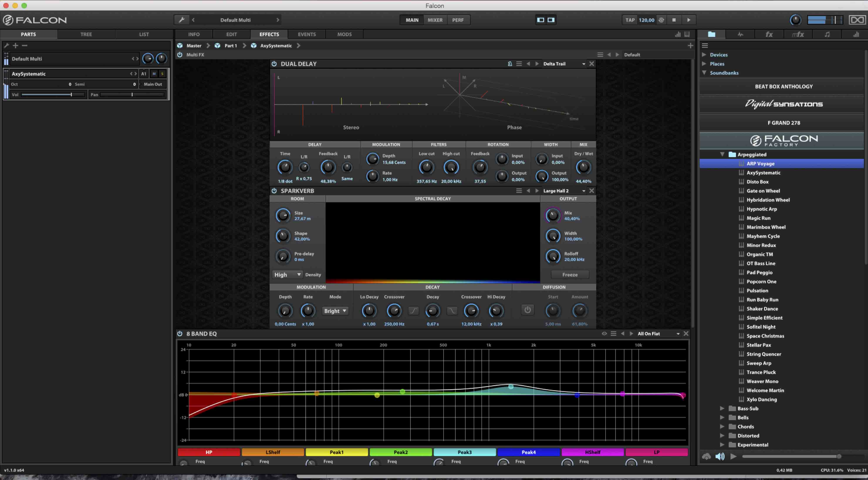
Task: Open the fx browser tab
Action: pos(769,34)
